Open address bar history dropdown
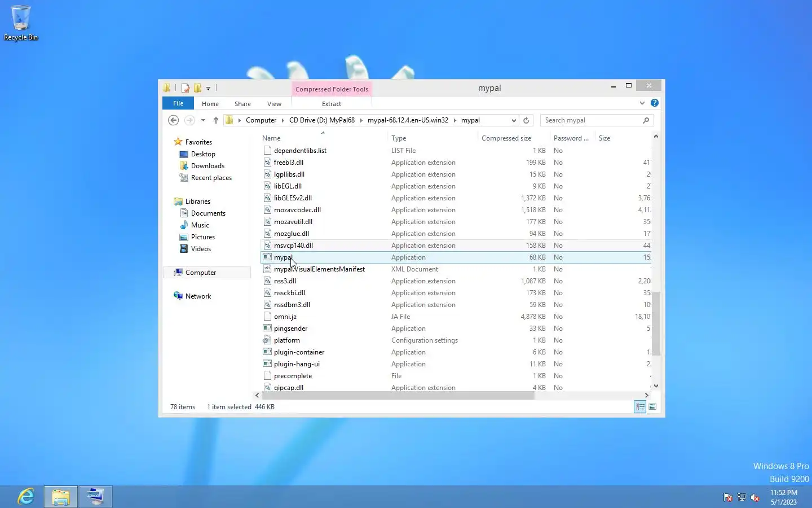 [x=514, y=120]
